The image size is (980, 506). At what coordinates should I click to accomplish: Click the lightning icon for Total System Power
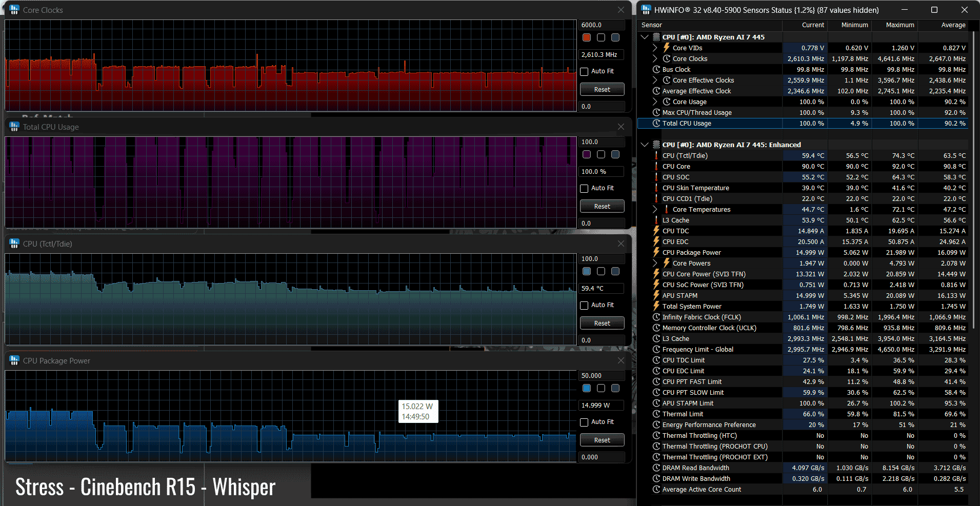[656, 306]
